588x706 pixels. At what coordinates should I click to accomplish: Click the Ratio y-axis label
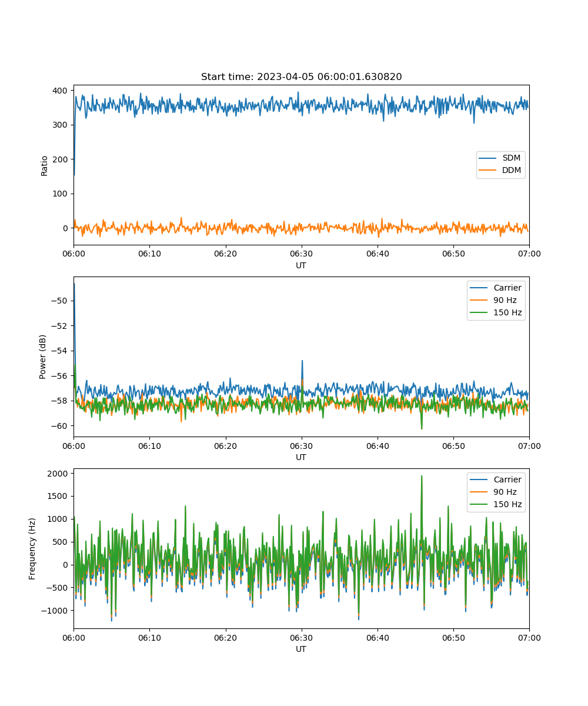(45, 165)
